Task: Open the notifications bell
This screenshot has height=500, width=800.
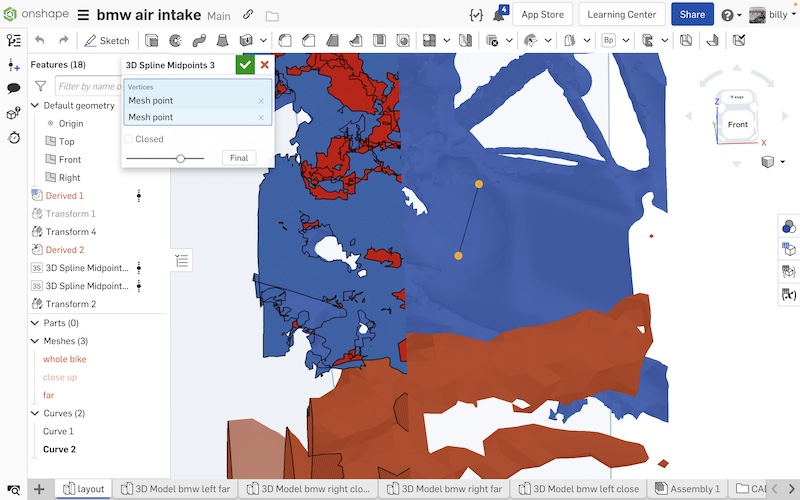Action: (x=499, y=14)
